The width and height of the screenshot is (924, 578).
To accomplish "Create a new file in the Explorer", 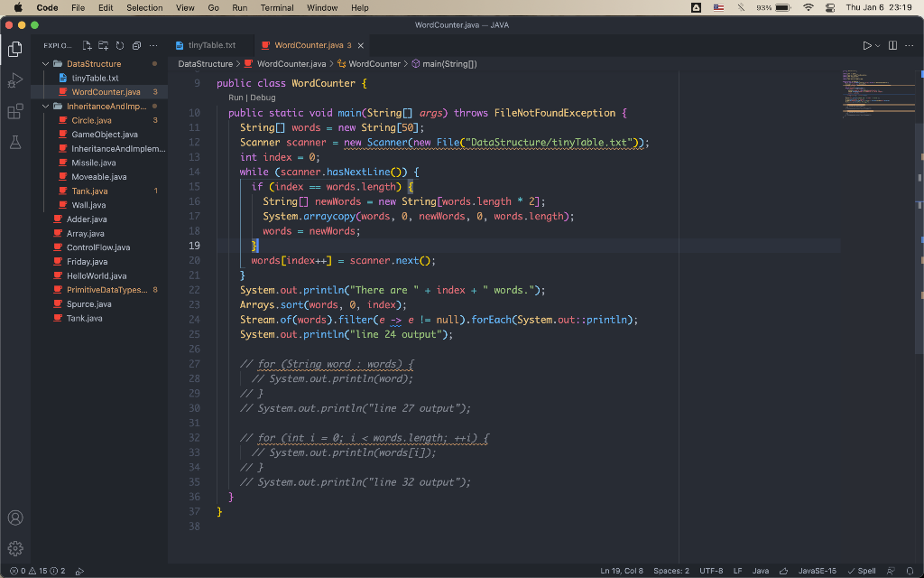I will (87, 45).
